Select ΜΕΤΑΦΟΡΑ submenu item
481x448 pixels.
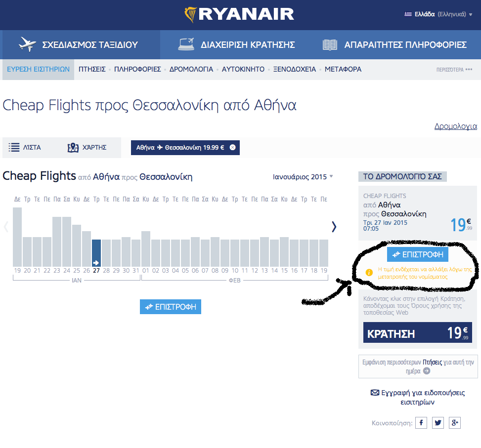pyautogui.click(x=343, y=70)
